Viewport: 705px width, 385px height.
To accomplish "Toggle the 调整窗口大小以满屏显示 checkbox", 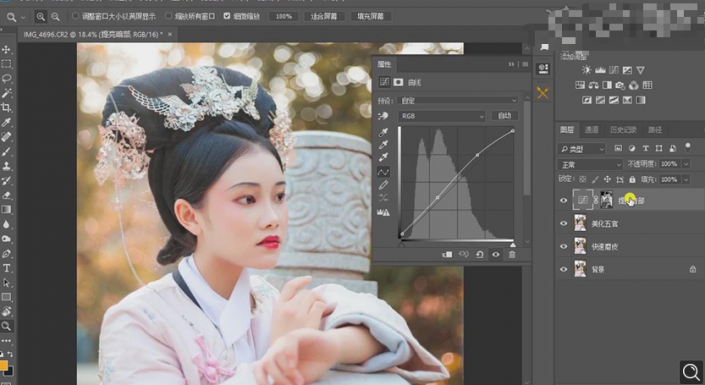I will pos(76,16).
